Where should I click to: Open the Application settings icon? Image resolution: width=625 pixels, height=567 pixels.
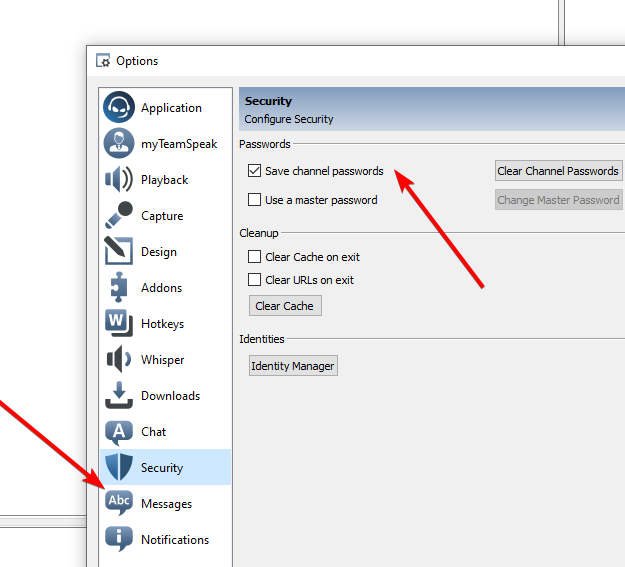tap(119, 108)
